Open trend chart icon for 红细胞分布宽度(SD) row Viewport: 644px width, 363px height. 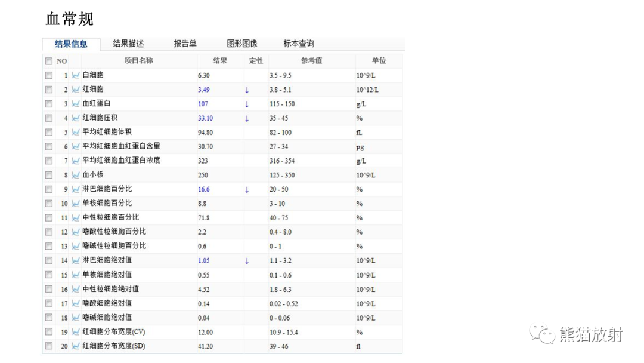pyautogui.click(x=76, y=346)
